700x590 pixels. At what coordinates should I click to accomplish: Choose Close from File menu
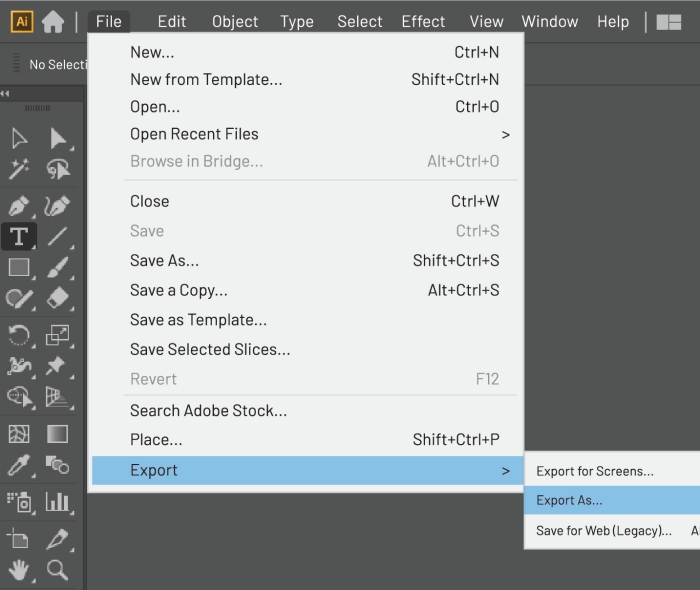click(306, 201)
